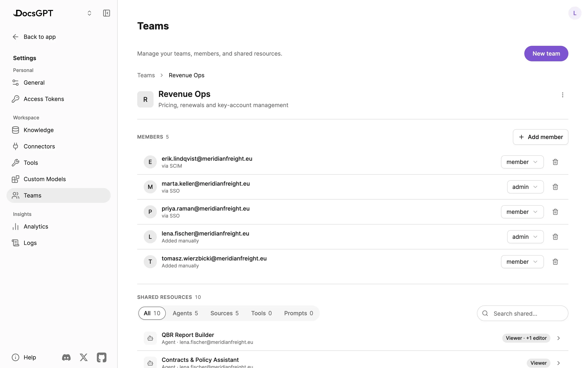This screenshot has width=588, height=368.
Task: Click Viewer +1 editor badge
Action: (526, 338)
